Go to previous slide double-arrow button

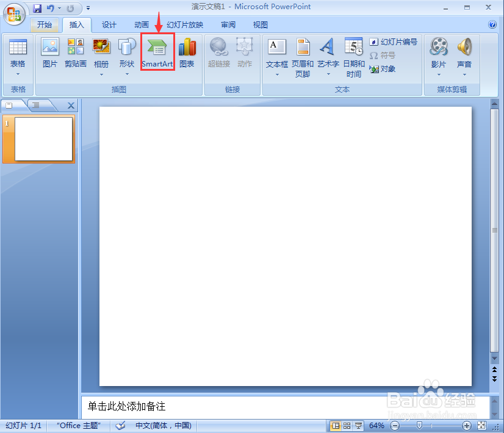click(x=494, y=370)
